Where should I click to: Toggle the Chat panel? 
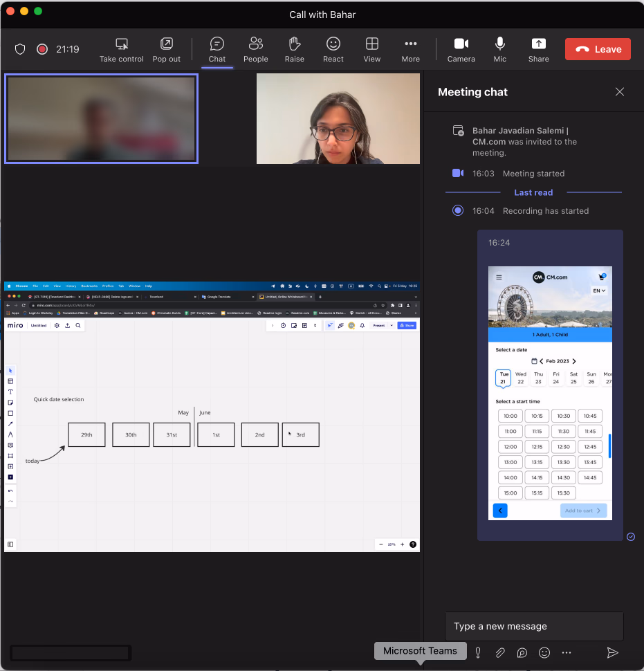[x=217, y=50]
